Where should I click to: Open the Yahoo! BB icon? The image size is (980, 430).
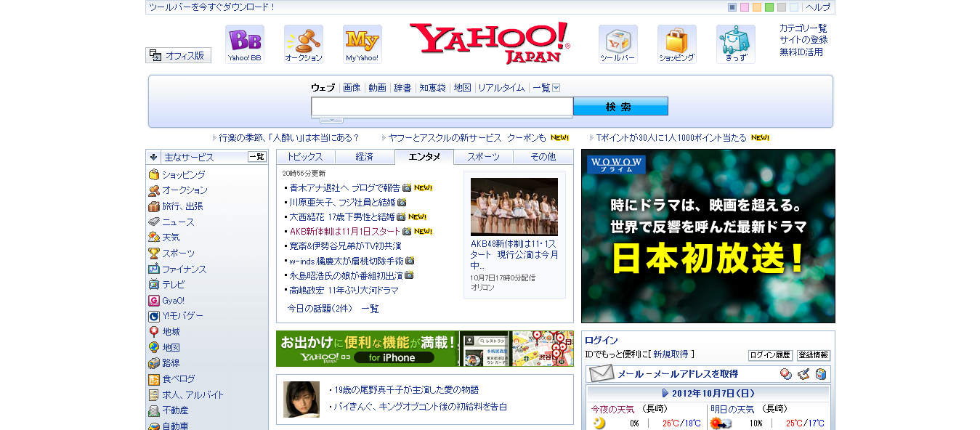point(245,44)
